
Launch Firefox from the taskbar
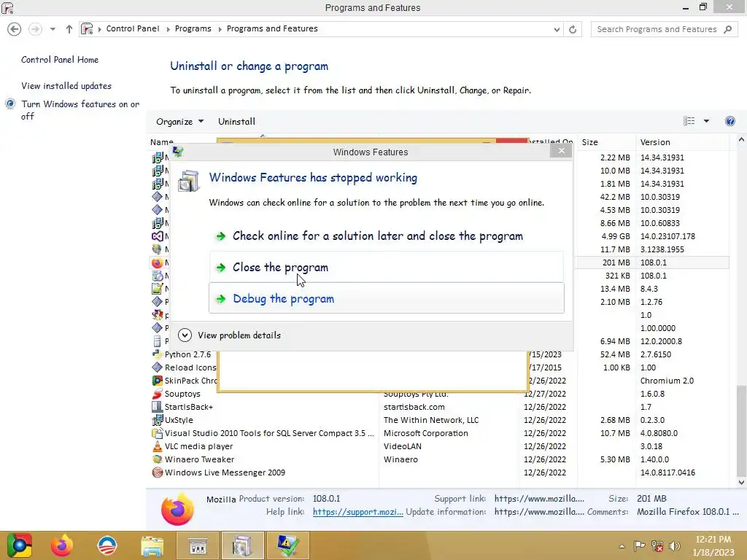62,545
